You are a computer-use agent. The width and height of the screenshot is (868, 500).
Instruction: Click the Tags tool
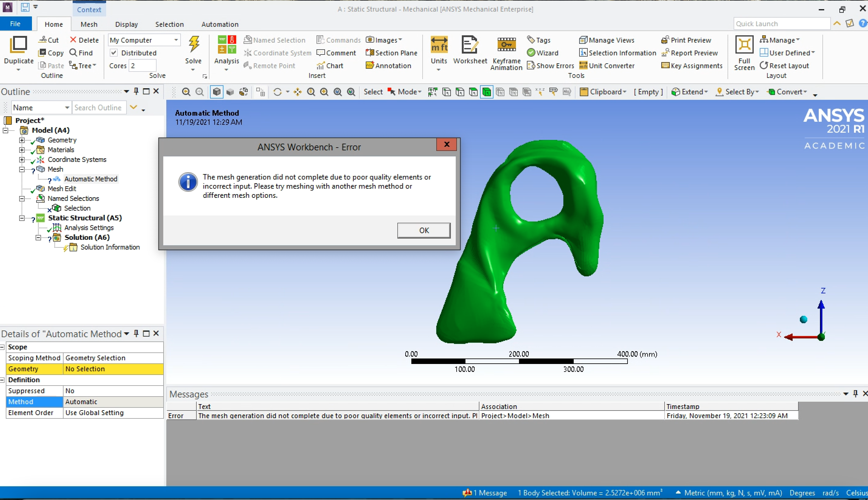pyautogui.click(x=539, y=40)
